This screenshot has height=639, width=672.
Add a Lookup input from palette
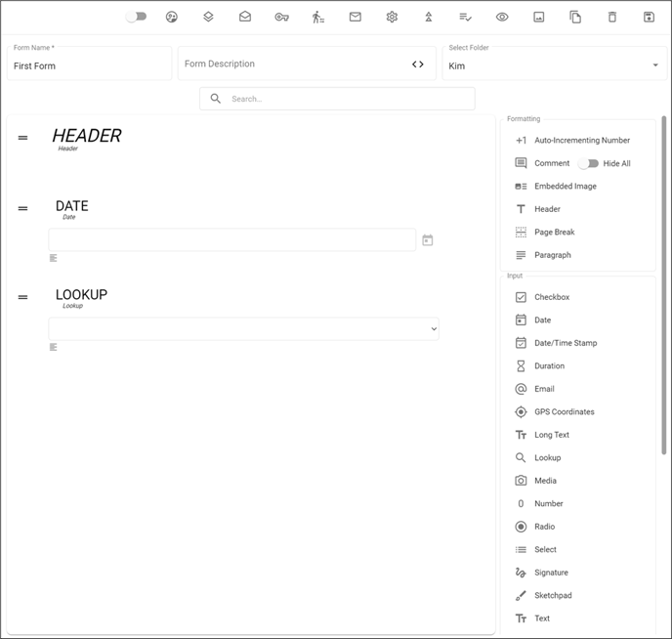[538, 457]
